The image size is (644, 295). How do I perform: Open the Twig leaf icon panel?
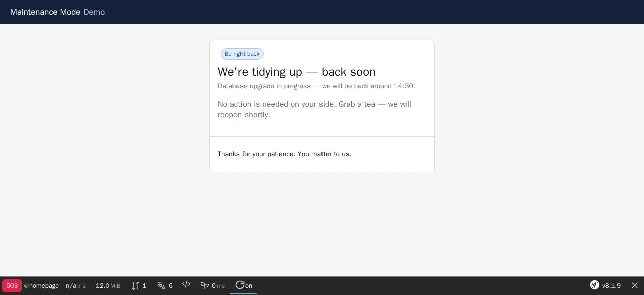pyautogui.click(x=205, y=286)
